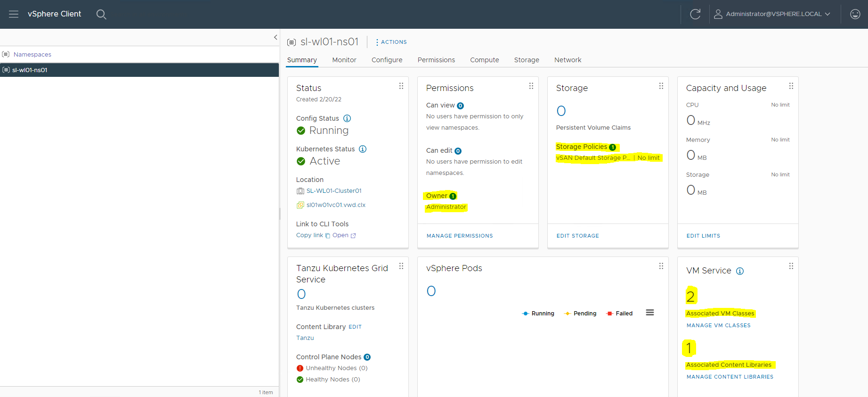Toggle the Pending series in pods legend

(x=580, y=314)
